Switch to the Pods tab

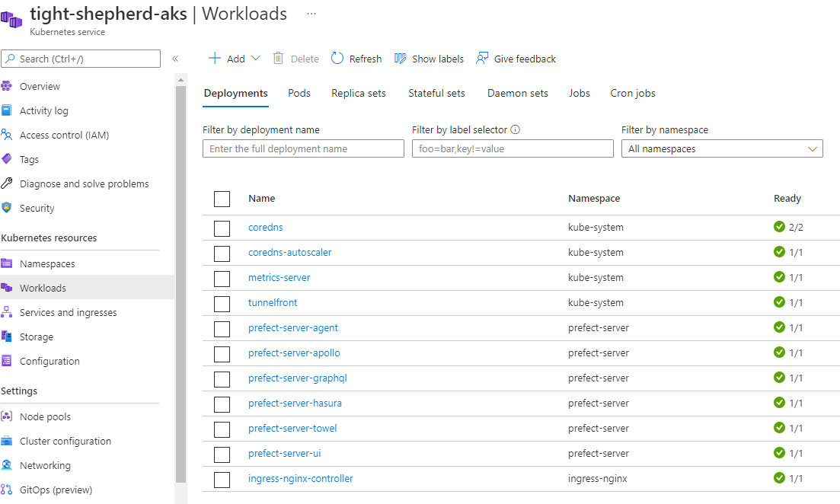(299, 93)
